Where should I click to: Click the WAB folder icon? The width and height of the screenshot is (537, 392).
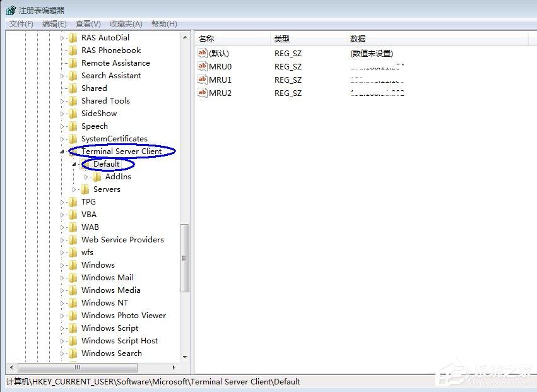[73, 227]
